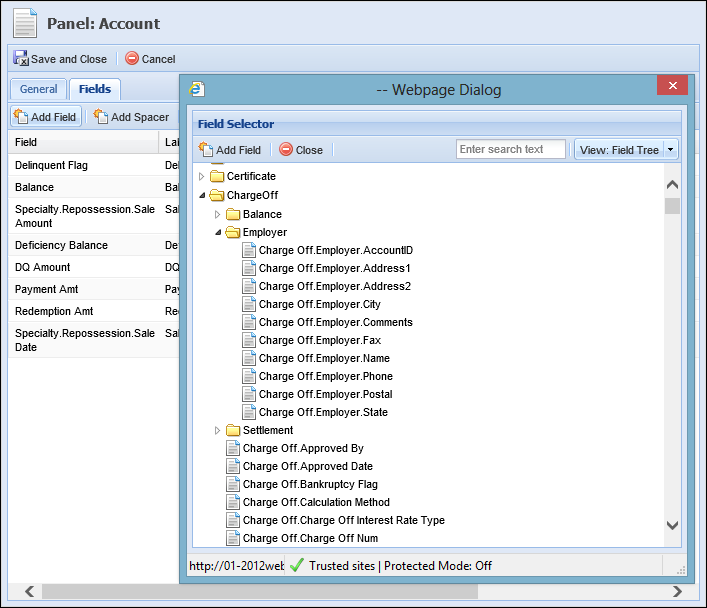Click the Panel Account document icon

pyautogui.click(x=25, y=23)
